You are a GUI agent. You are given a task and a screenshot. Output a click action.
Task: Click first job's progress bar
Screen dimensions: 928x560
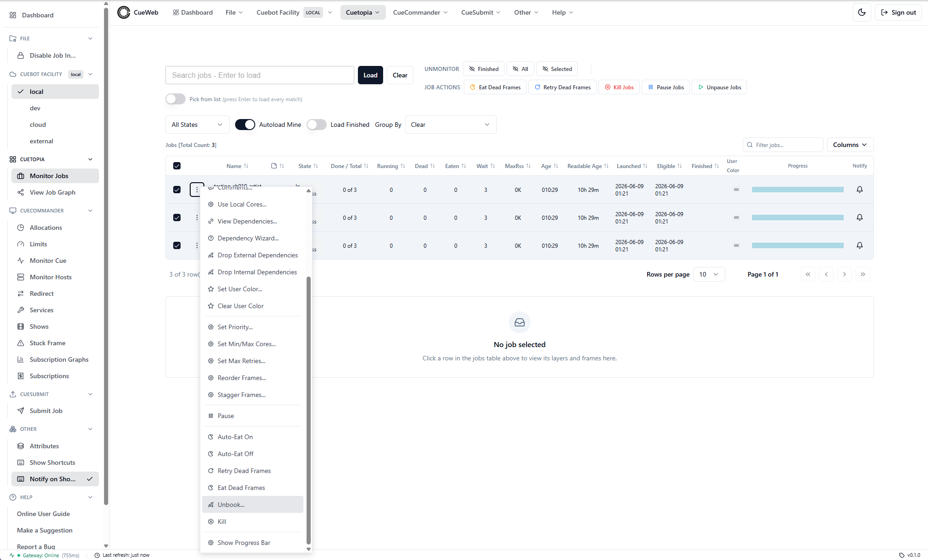click(x=797, y=190)
